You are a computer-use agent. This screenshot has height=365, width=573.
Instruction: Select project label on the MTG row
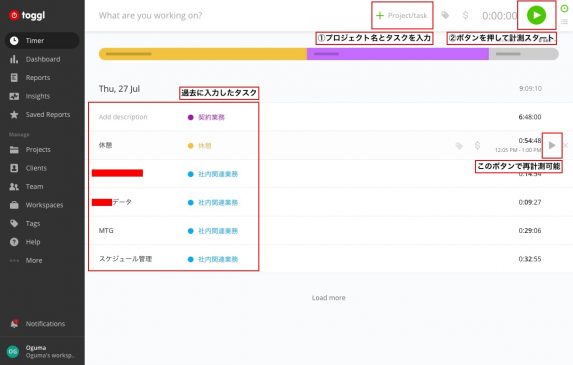(x=218, y=231)
